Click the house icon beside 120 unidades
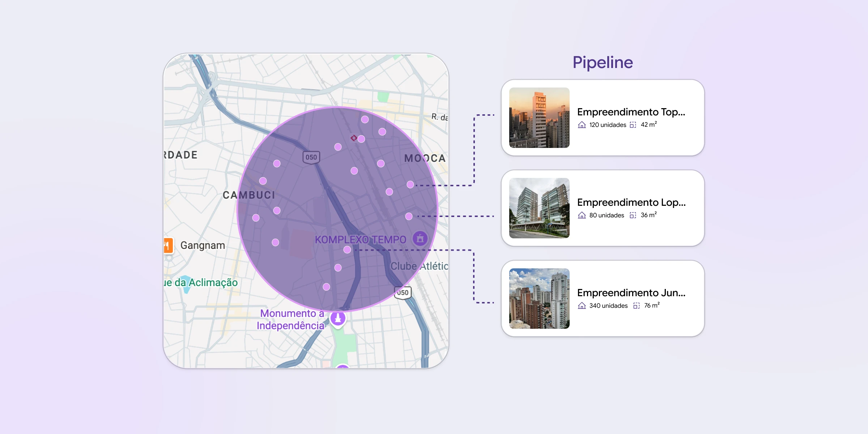The height and width of the screenshot is (434, 868). coord(582,125)
